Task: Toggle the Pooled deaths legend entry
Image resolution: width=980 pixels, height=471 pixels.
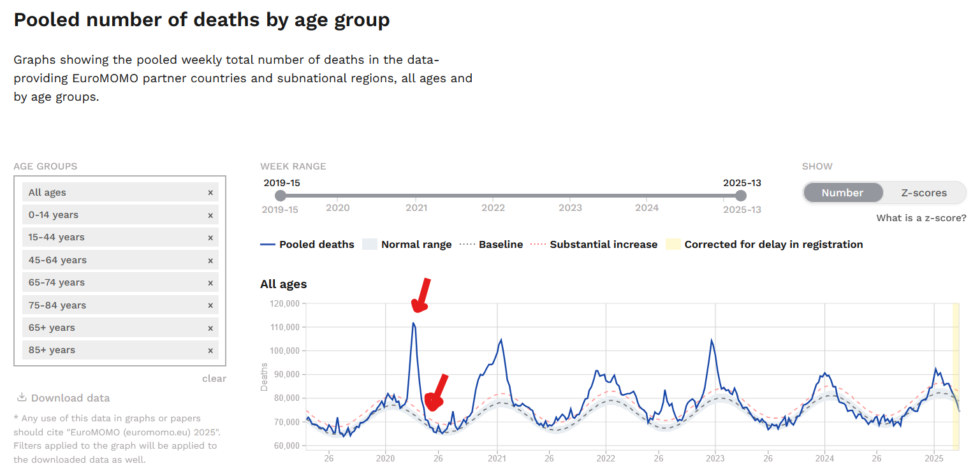Action: click(x=307, y=244)
